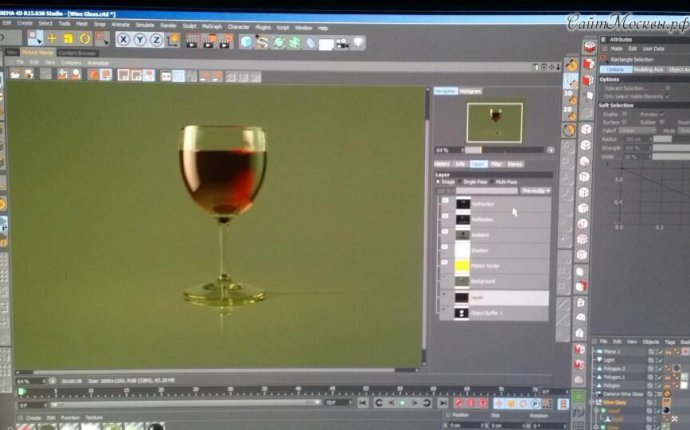Switch to the Filter tab
The image size is (690, 430).
[x=496, y=163]
